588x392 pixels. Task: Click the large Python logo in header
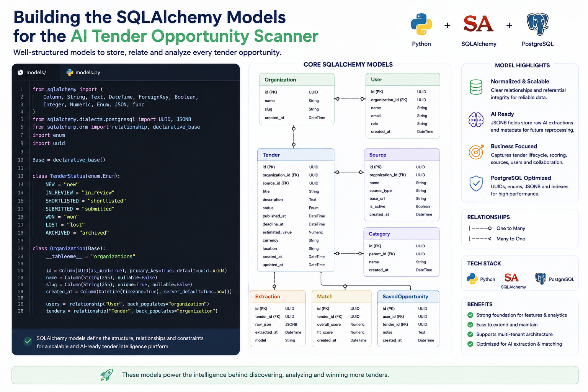[421, 24]
